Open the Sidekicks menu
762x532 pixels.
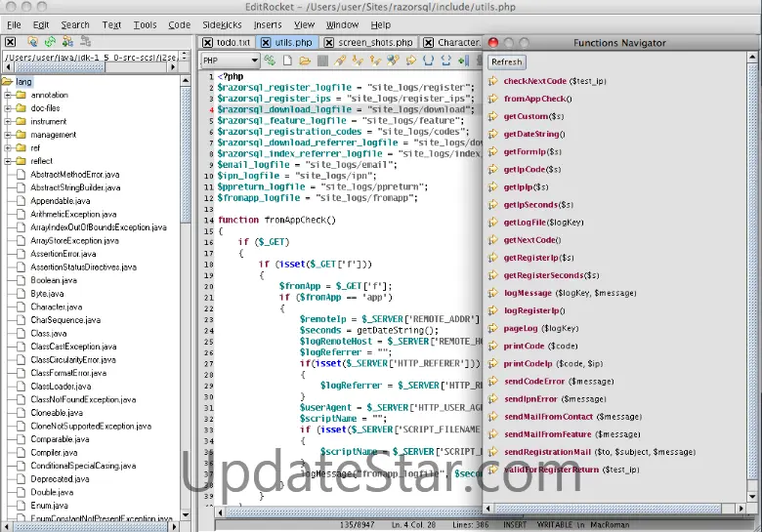pyautogui.click(x=222, y=24)
